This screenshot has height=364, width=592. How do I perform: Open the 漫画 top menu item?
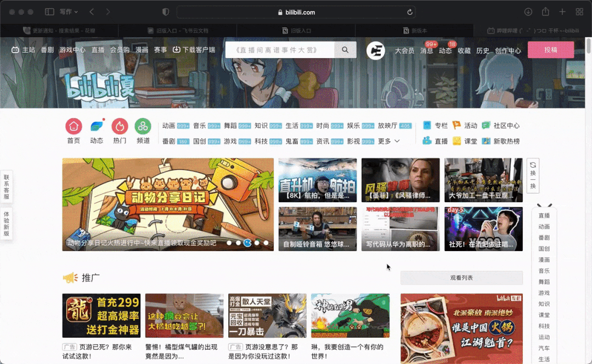tap(142, 50)
